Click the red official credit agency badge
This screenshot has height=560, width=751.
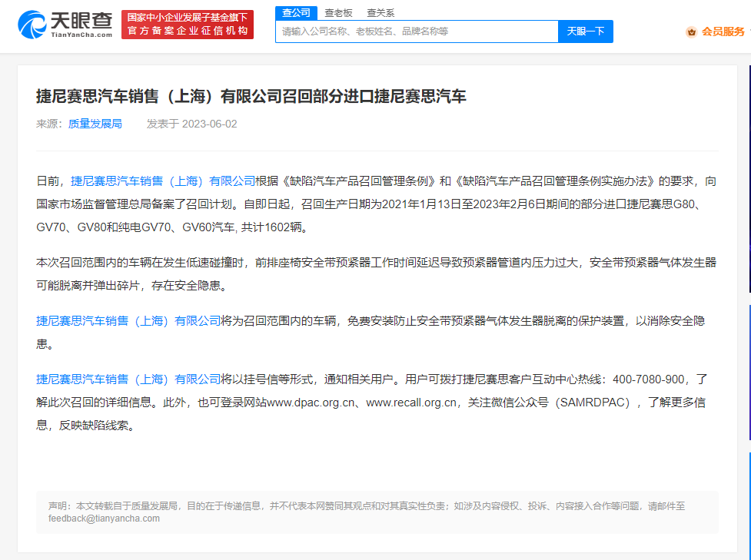point(188,25)
